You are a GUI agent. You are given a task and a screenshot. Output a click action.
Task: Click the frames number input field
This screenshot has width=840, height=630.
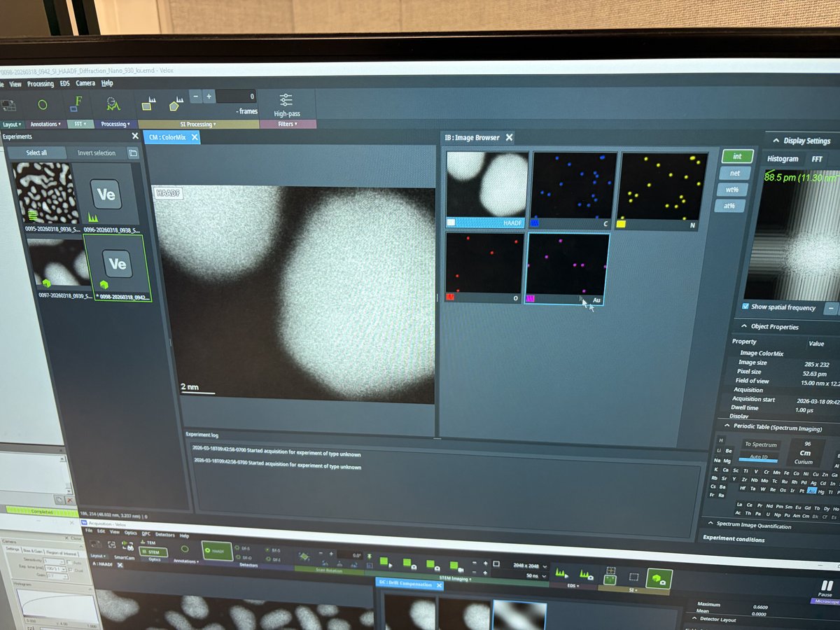[x=237, y=96]
